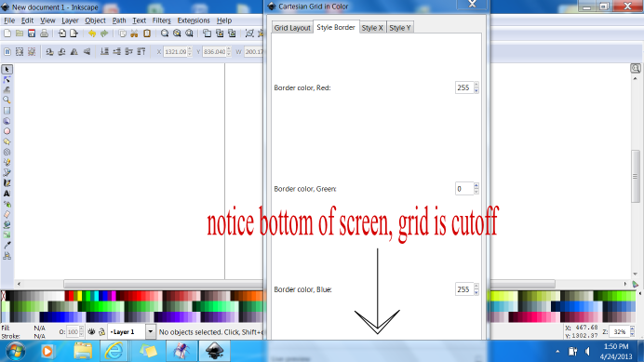
Task: Click the Cut scissors icon
Action: [x=134, y=34]
